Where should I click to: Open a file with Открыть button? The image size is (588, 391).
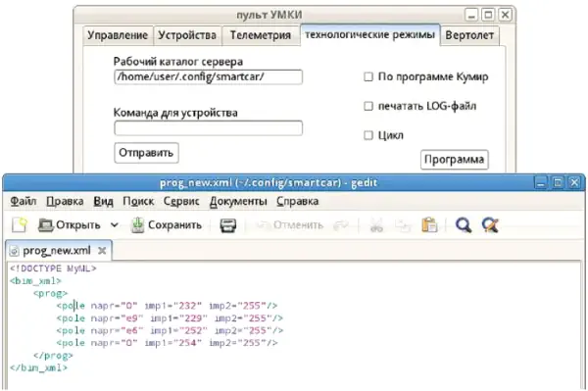pos(70,225)
